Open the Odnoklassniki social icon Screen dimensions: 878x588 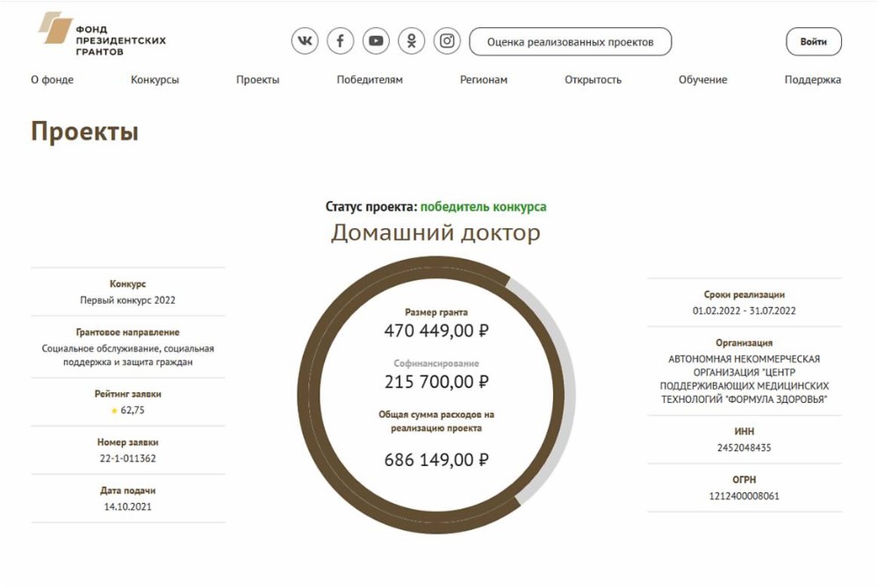click(412, 41)
